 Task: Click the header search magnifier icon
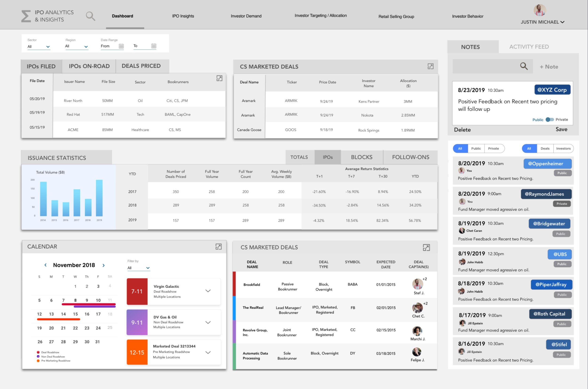90,16
